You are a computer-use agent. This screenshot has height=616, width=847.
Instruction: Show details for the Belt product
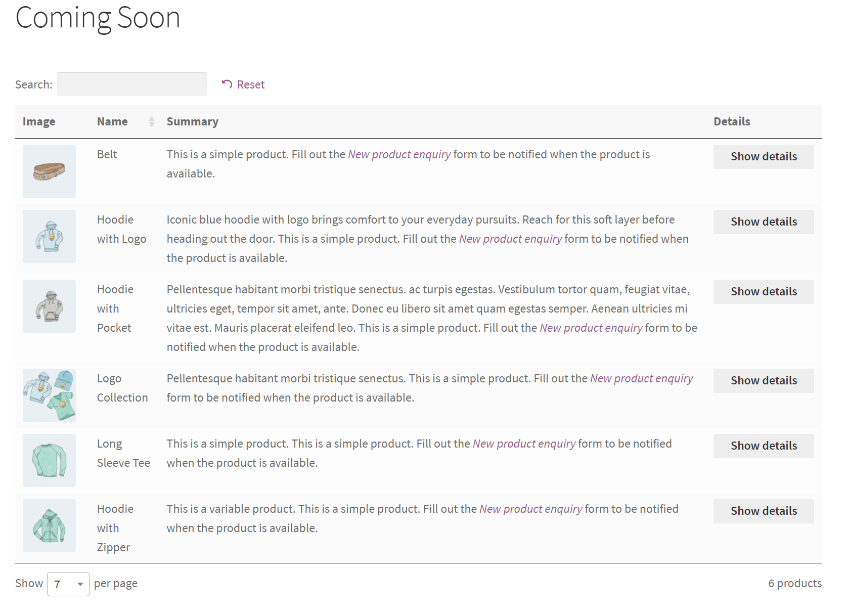click(x=763, y=156)
